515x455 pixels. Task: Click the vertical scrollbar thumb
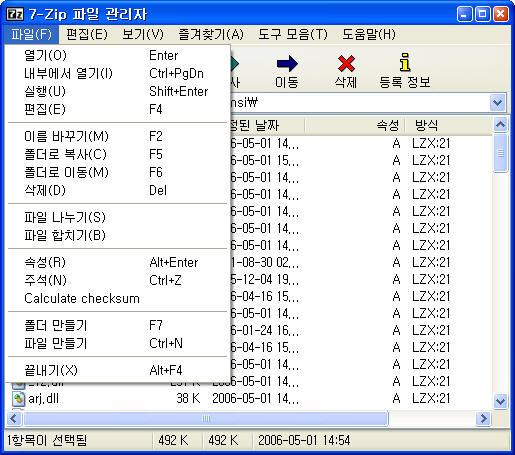[500, 153]
